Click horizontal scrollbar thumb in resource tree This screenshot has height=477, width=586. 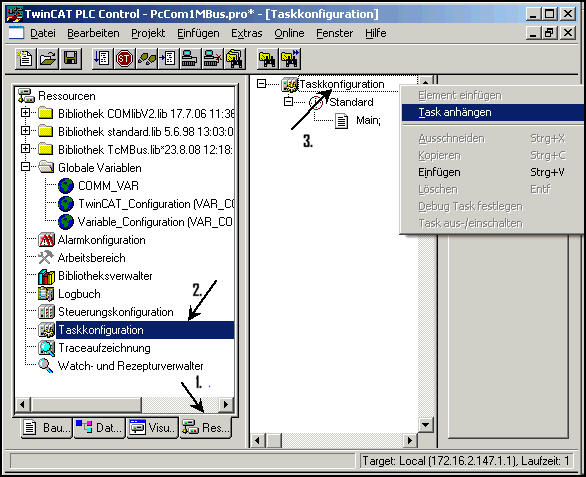click(x=86, y=404)
